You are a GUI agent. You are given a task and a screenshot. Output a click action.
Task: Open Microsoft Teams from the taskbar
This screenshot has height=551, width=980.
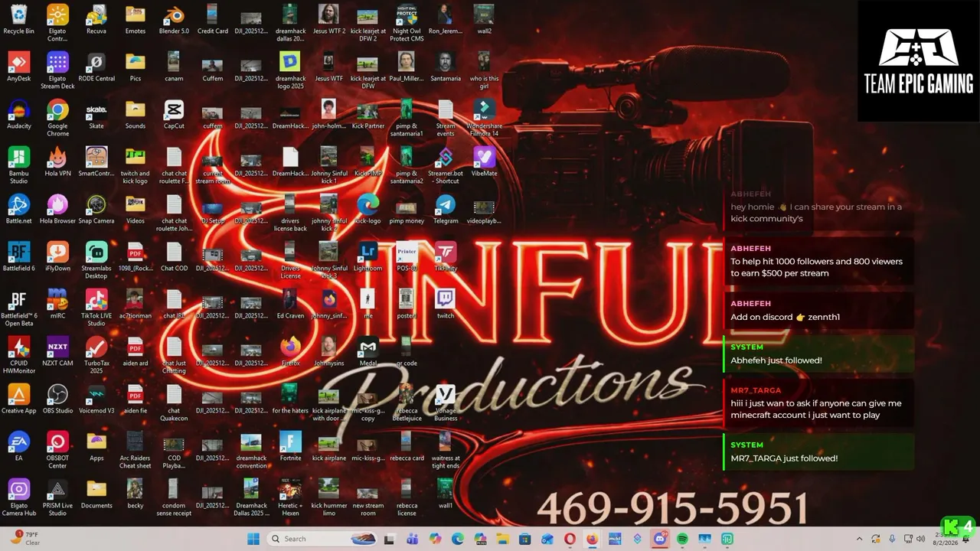[x=413, y=539]
